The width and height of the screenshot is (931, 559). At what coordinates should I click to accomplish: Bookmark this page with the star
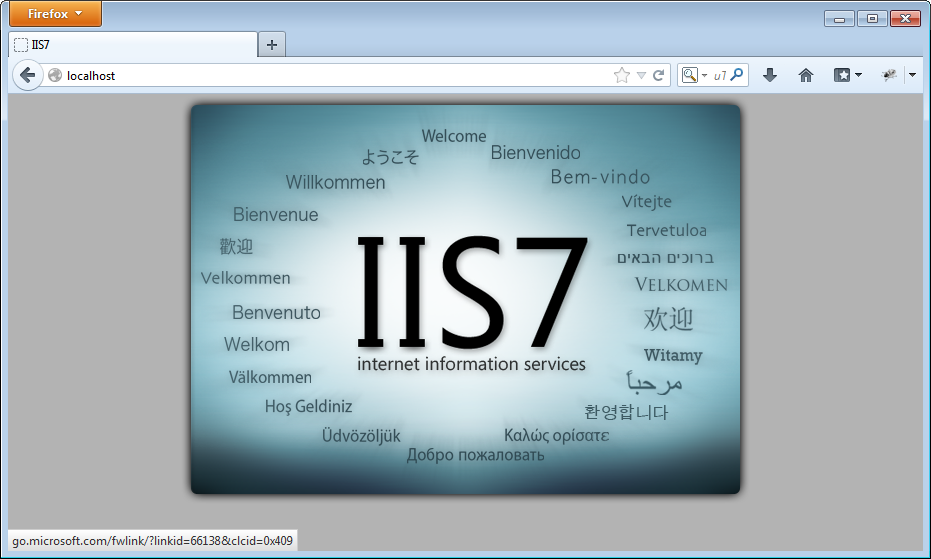[622, 75]
